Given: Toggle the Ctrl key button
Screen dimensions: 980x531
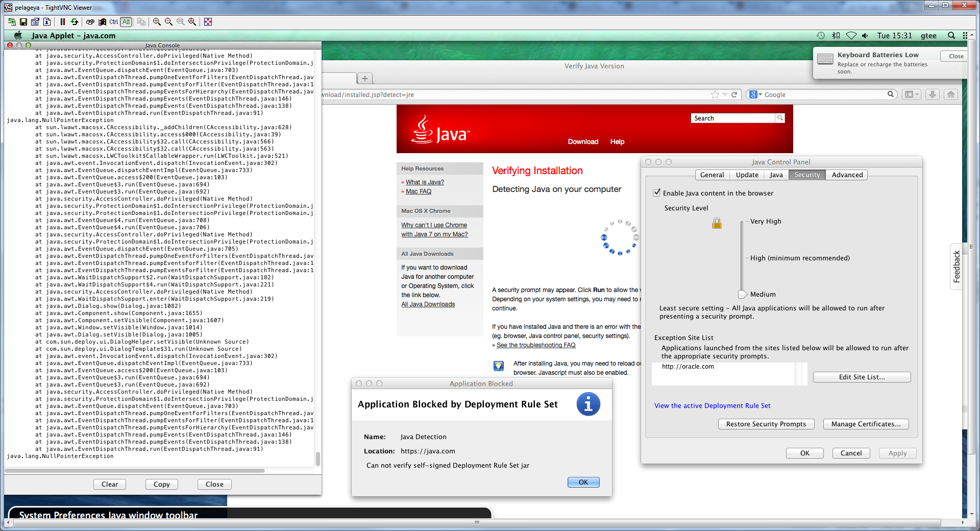Looking at the screenshot, I should 113,22.
